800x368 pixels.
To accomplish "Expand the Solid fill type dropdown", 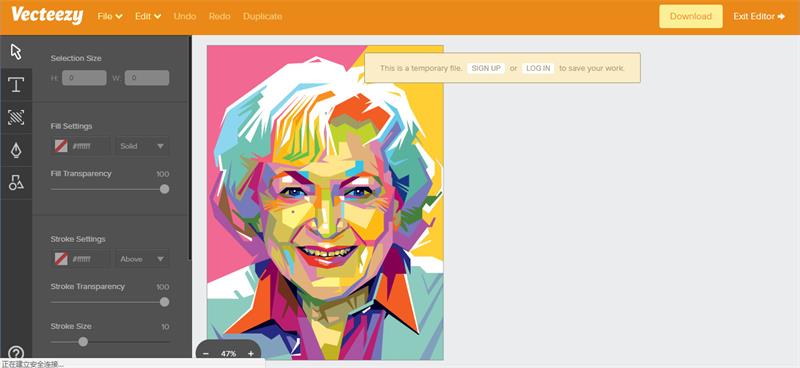I will pos(142,146).
